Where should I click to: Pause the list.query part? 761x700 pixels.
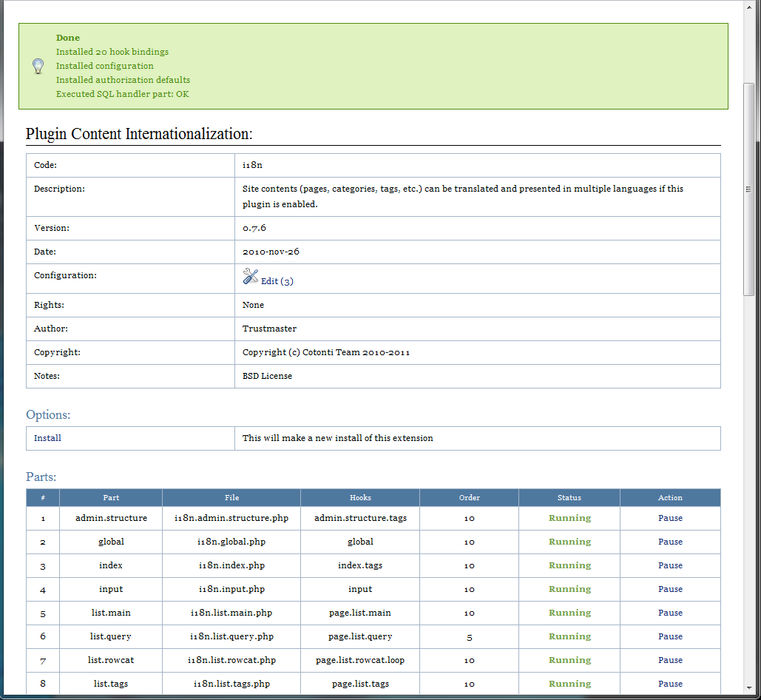click(670, 636)
